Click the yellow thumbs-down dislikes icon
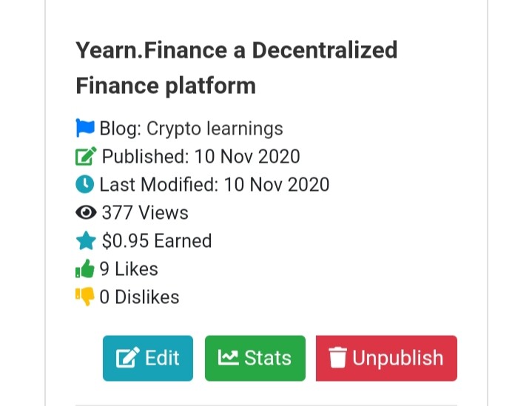This screenshot has height=406, width=532. click(84, 297)
